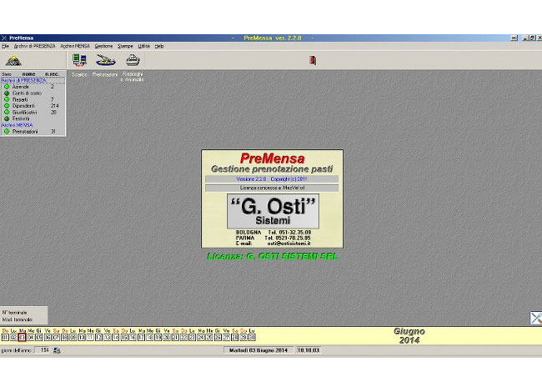Click the N° terminale label
Image resolution: width=542 pixels, height=392 pixels.
(x=15, y=313)
